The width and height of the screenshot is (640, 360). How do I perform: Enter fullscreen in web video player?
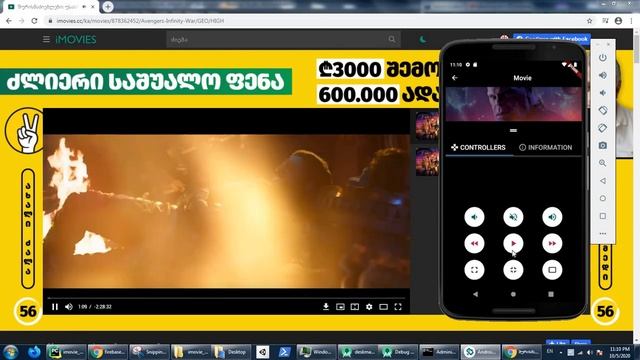(x=398, y=307)
